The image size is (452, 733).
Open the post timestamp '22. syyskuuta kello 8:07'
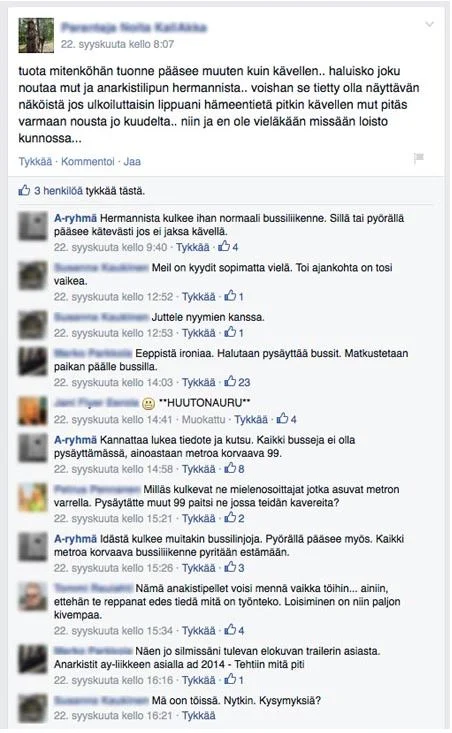pyautogui.click(x=117, y=44)
